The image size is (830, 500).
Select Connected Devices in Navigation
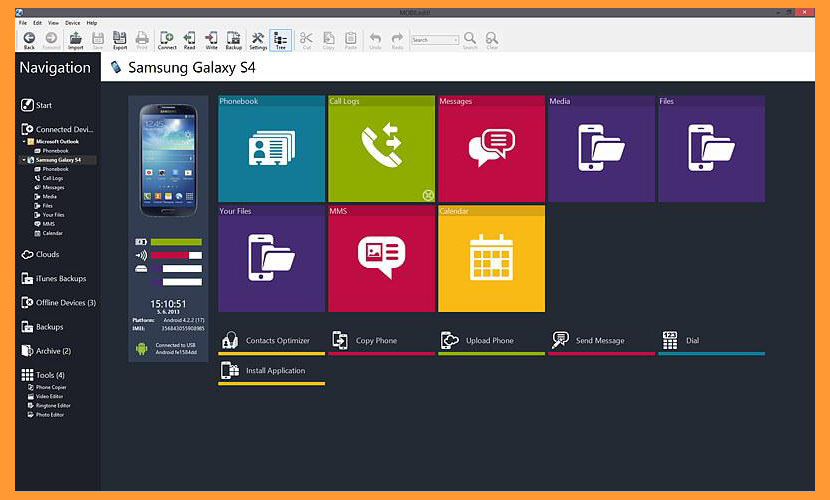pos(57,129)
